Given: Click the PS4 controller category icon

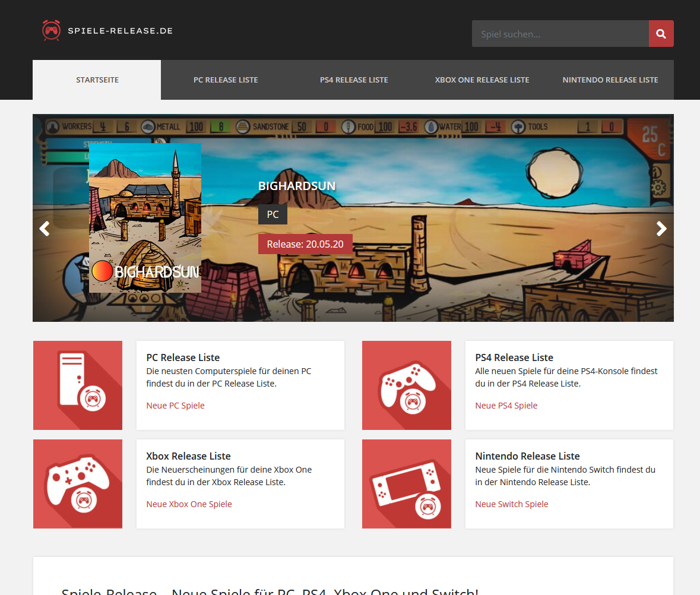Looking at the screenshot, I should 407,385.
